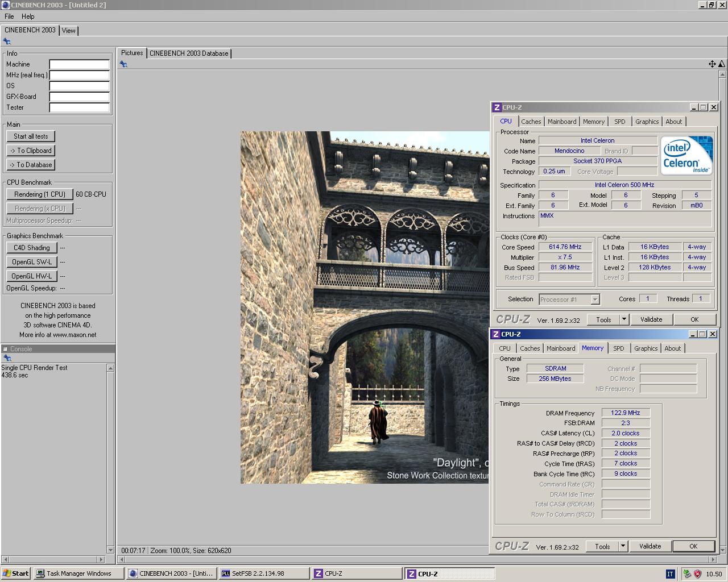Open the About tab in bottom CPU-Z window
728x582 pixels.
click(x=673, y=348)
